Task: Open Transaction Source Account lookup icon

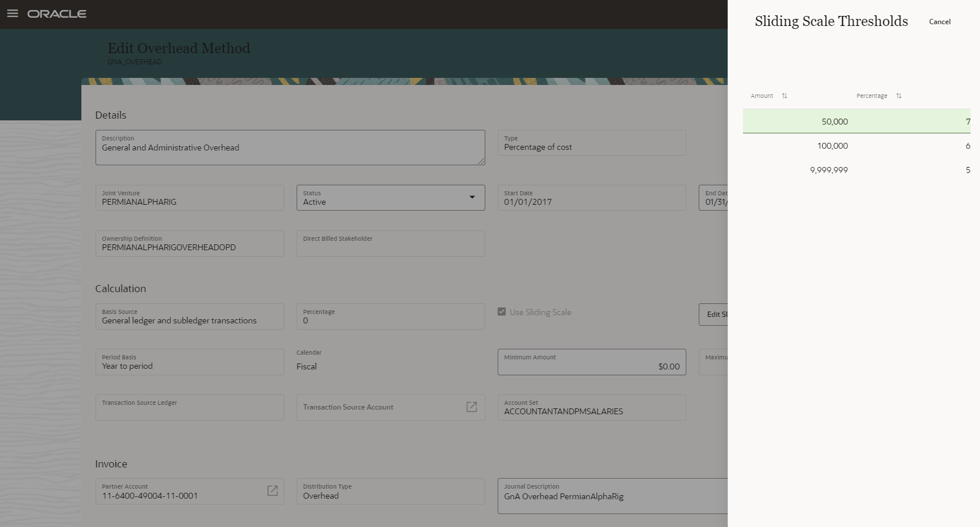Action: pos(472,407)
